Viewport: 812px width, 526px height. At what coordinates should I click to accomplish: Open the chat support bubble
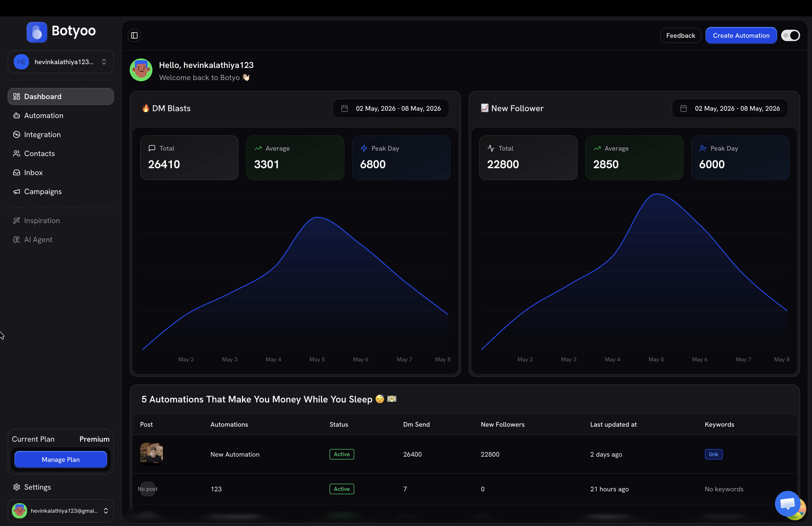coord(788,503)
